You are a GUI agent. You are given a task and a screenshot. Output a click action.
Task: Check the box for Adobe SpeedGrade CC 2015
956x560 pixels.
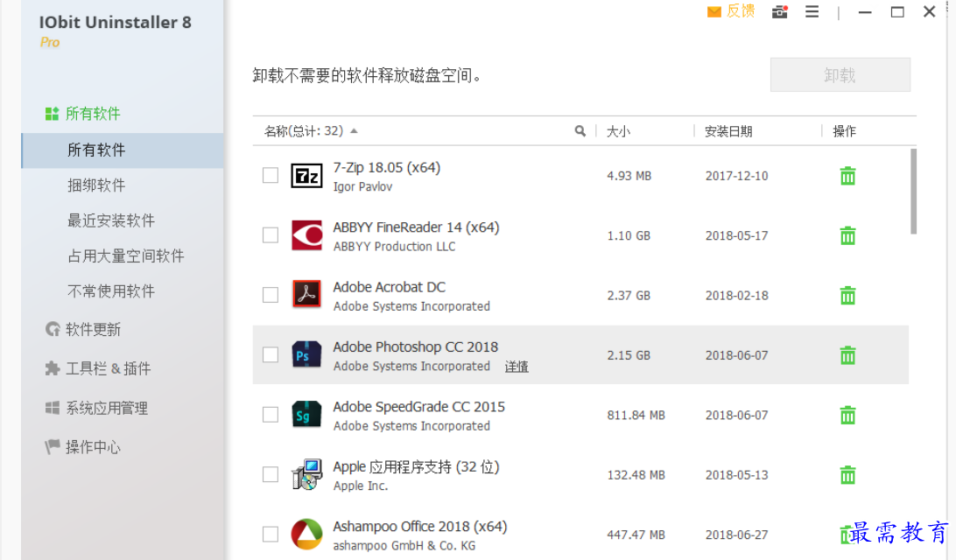point(271,415)
